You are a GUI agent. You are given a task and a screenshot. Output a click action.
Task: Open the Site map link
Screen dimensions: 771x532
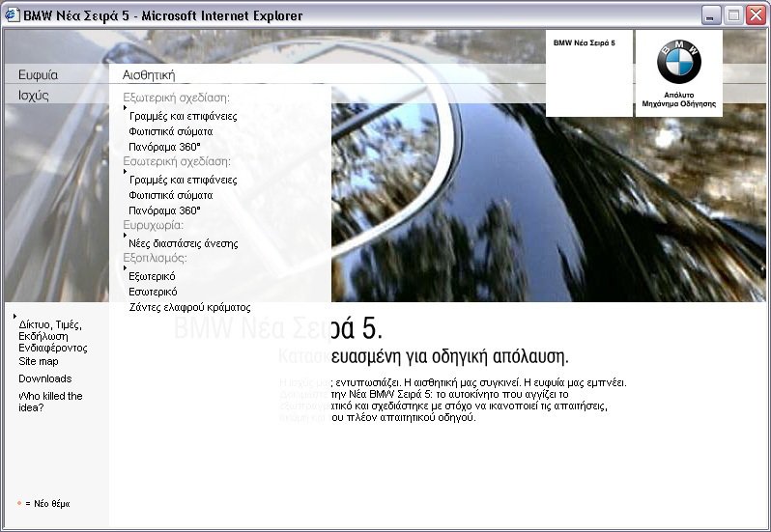point(39,361)
